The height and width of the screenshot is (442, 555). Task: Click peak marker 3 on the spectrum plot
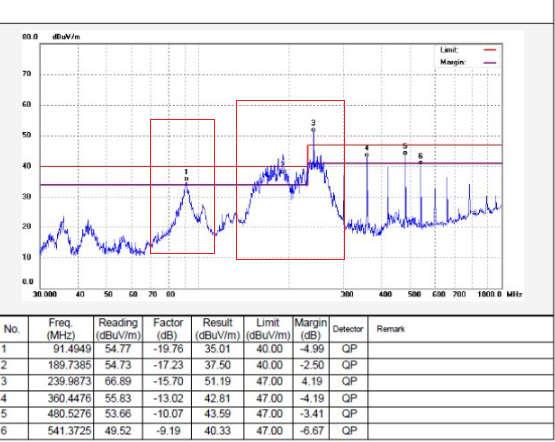click(x=313, y=130)
